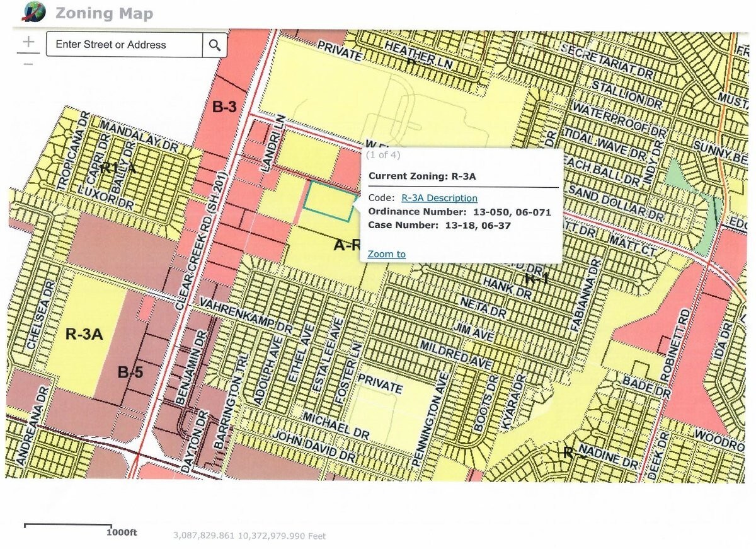Select the teal-outlined highlighted parcel
This screenshot has height=549, width=756.
pyautogui.click(x=328, y=202)
